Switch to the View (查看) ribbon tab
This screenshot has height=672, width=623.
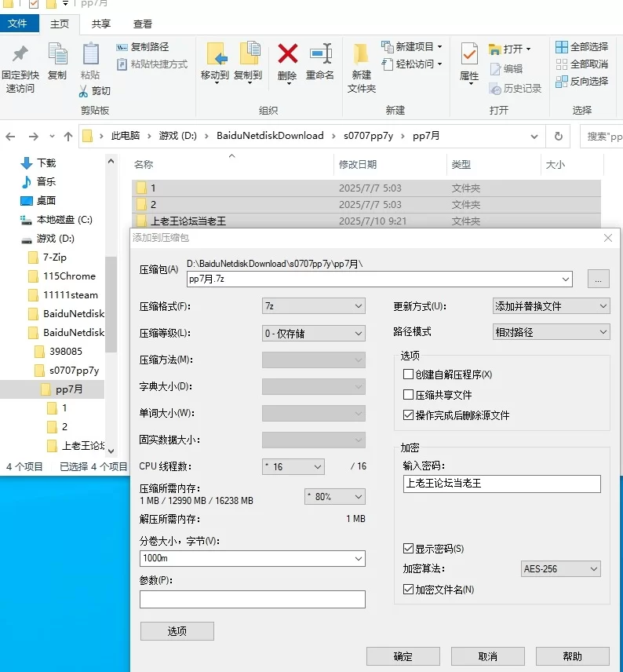click(x=142, y=24)
